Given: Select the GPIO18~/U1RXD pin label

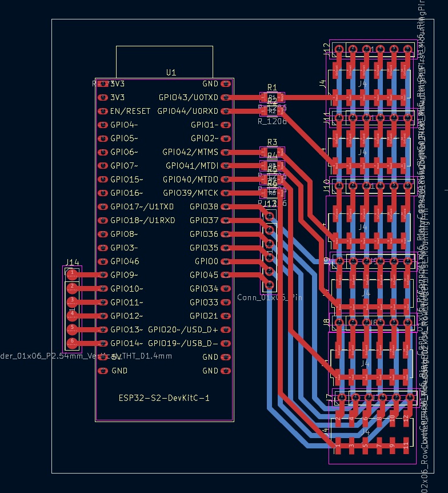Looking at the screenshot, I should click(143, 220).
